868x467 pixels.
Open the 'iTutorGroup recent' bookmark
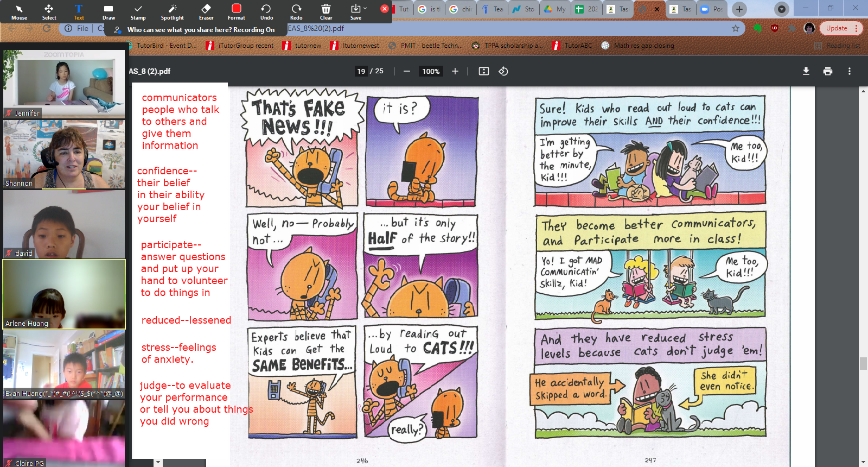[x=240, y=46]
